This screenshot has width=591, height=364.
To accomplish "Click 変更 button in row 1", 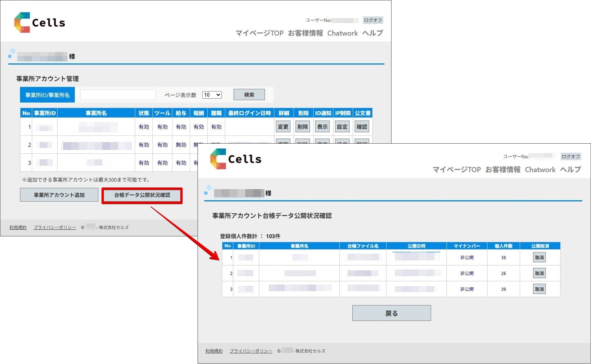I will (283, 127).
